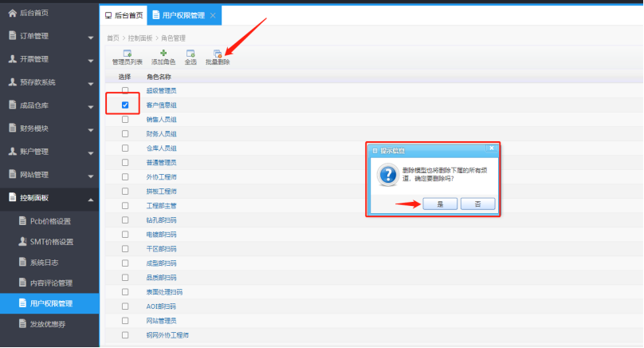Click the 后台首页 house icon in sidebar
Viewport: 644px width, 348px height.
point(12,13)
